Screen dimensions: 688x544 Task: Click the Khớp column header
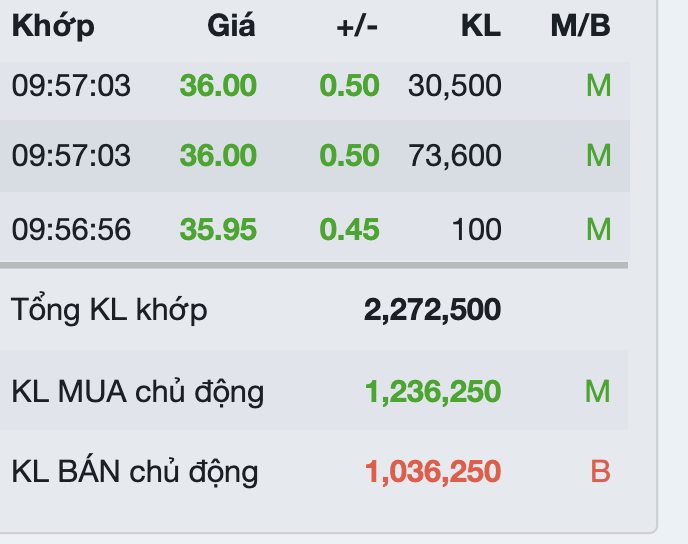click(x=53, y=26)
